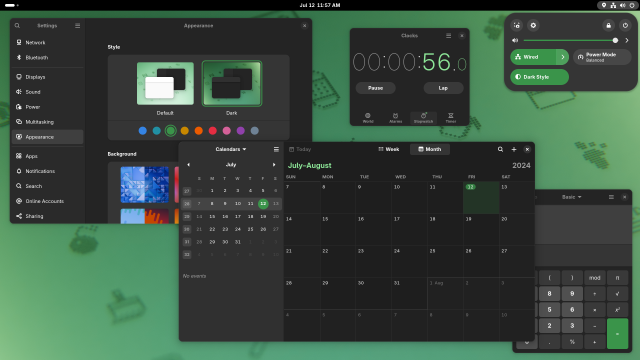Click the x squared calculator key
640x360 pixels.
click(618, 309)
